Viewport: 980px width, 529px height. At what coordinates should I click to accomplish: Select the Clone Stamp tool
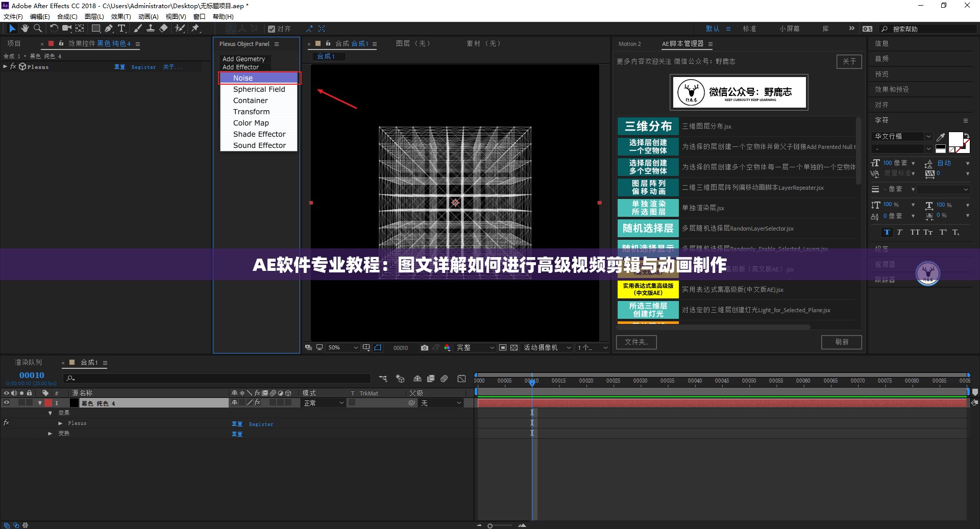(151, 29)
